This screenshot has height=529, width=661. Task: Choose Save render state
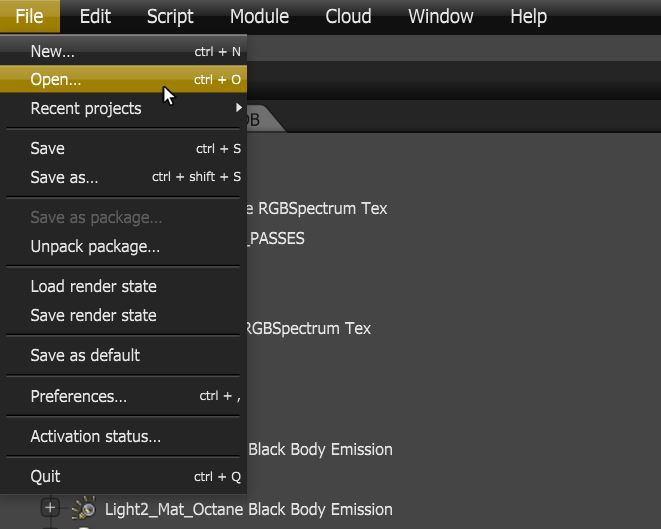pos(124,315)
